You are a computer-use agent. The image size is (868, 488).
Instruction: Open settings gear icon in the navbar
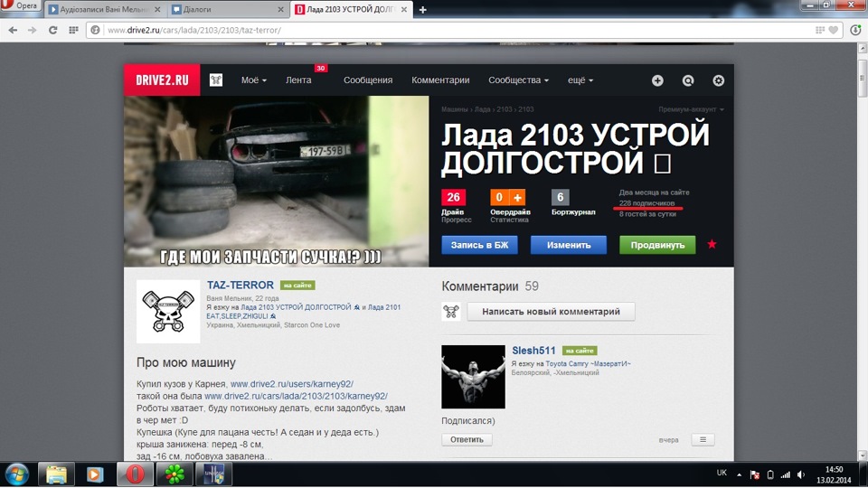coord(718,80)
